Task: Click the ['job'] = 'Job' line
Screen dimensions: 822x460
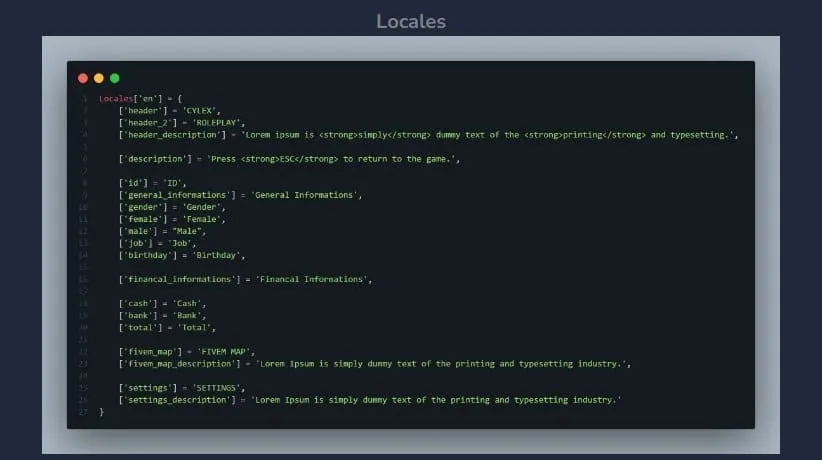Action: 157,243
